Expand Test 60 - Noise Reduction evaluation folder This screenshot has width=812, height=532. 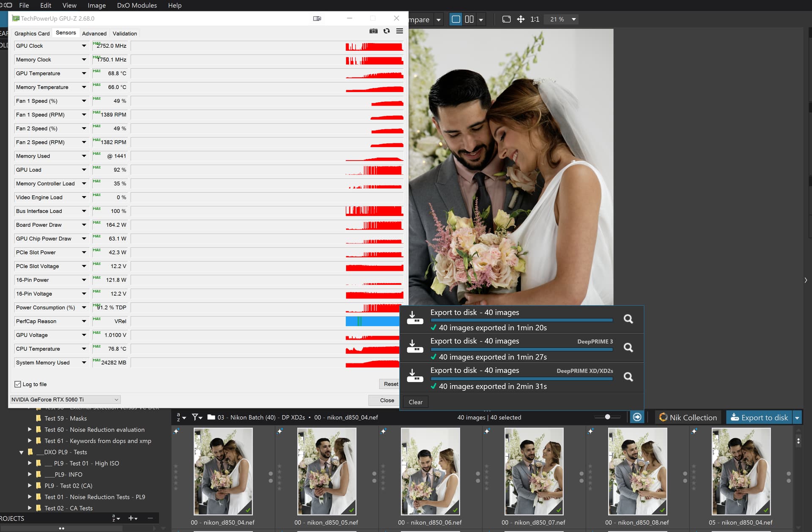30,429
